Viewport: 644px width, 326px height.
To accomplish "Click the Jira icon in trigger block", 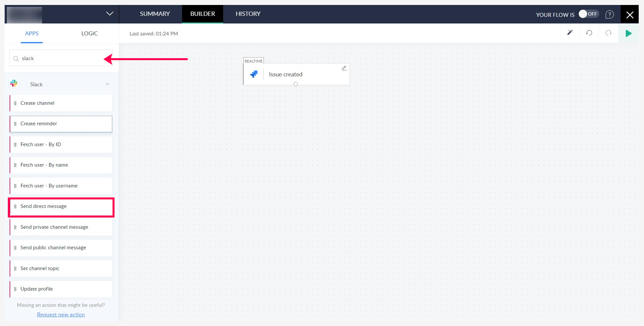I will coord(254,74).
